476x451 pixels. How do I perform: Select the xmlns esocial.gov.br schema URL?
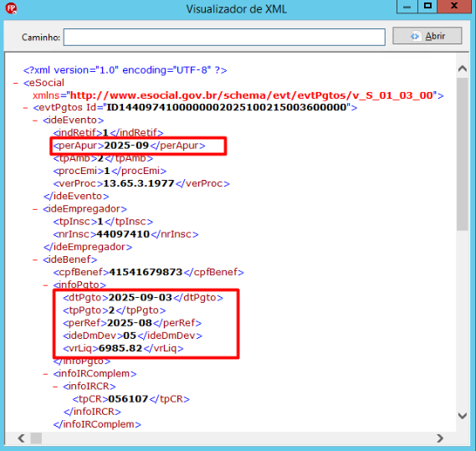click(x=251, y=95)
